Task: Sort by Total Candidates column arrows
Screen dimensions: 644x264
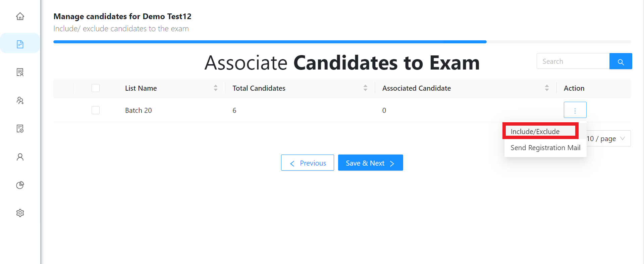Action: (365, 88)
